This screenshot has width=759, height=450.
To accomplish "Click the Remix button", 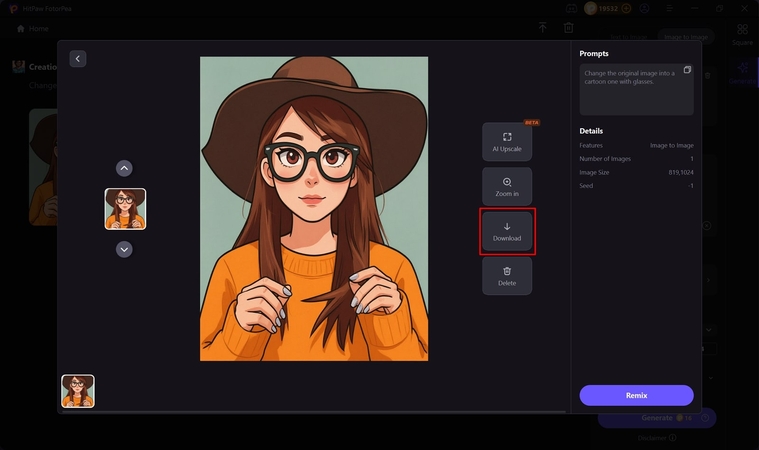I will tap(636, 395).
